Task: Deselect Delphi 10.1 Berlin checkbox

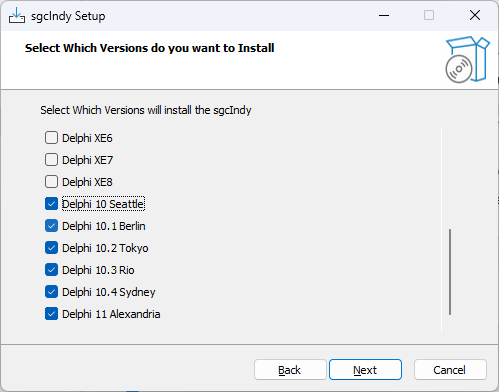Action: pos(51,226)
